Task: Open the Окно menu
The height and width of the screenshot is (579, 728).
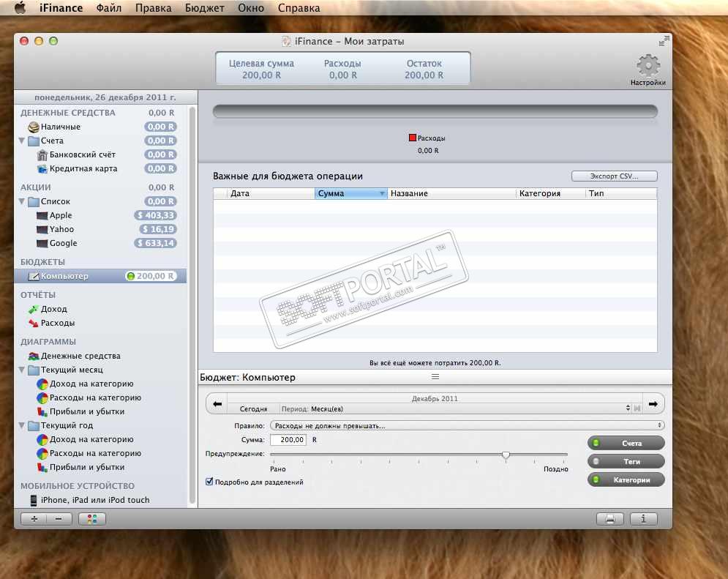Action: (x=251, y=8)
